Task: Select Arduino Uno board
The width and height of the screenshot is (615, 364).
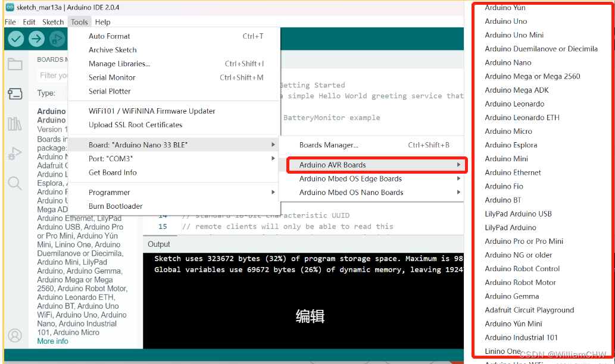Action: click(505, 21)
